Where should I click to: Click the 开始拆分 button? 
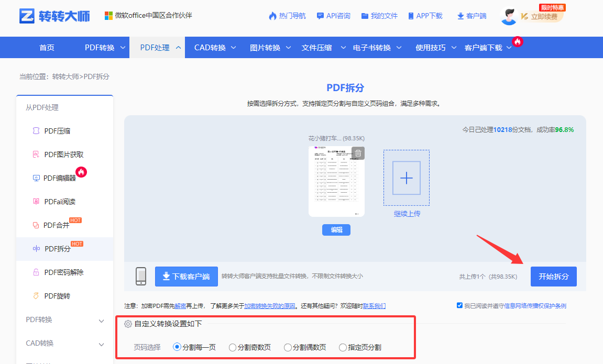tap(553, 277)
